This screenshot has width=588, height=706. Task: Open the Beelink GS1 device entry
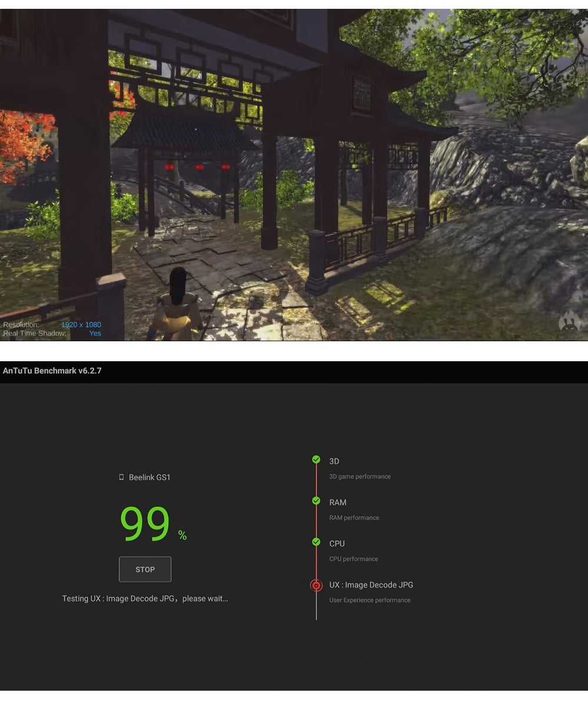click(x=149, y=477)
